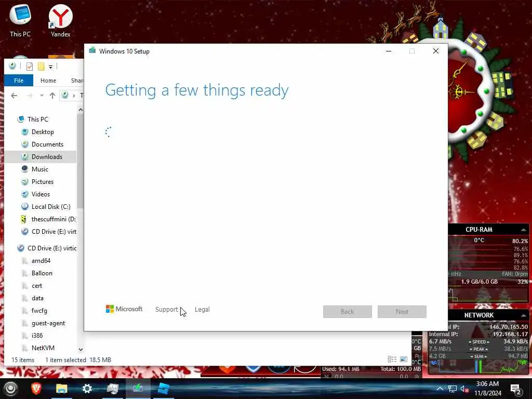Viewport: 532px width, 399px height.
Task: Select Pictures in navigation tree
Action: coord(43,181)
